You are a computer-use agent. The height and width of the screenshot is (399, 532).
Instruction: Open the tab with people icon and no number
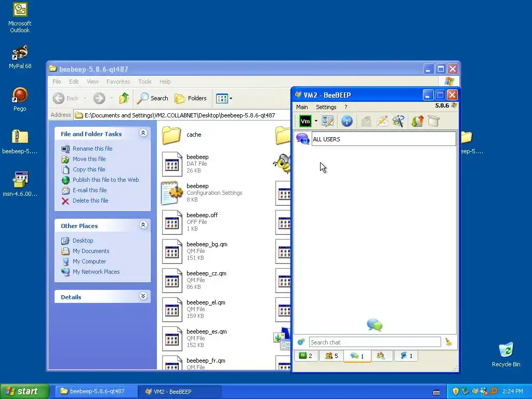point(381,356)
